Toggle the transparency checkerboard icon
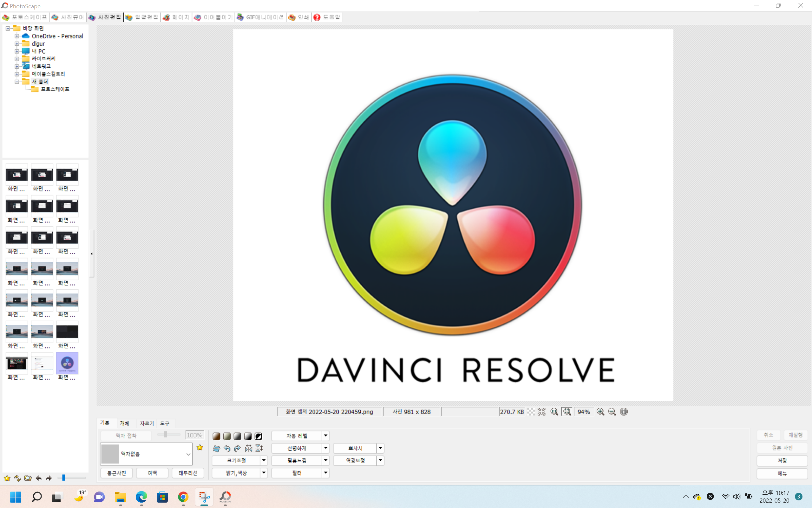This screenshot has width=812, height=508. point(531,411)
